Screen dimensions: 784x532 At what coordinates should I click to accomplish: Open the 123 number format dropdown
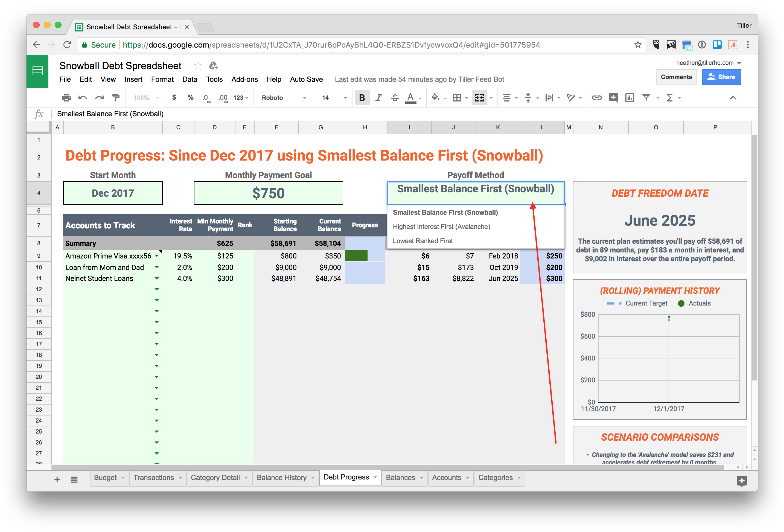click(x=241, y=98)
